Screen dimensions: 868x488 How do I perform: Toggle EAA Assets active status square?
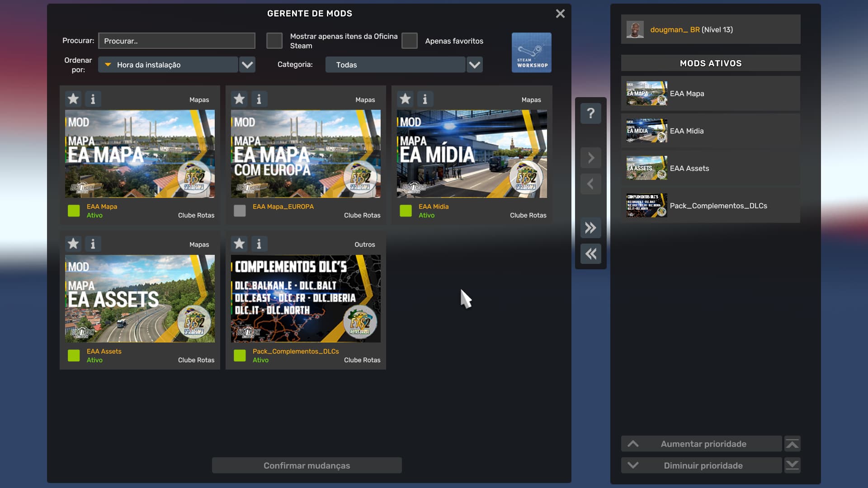[x=74, y=356]
